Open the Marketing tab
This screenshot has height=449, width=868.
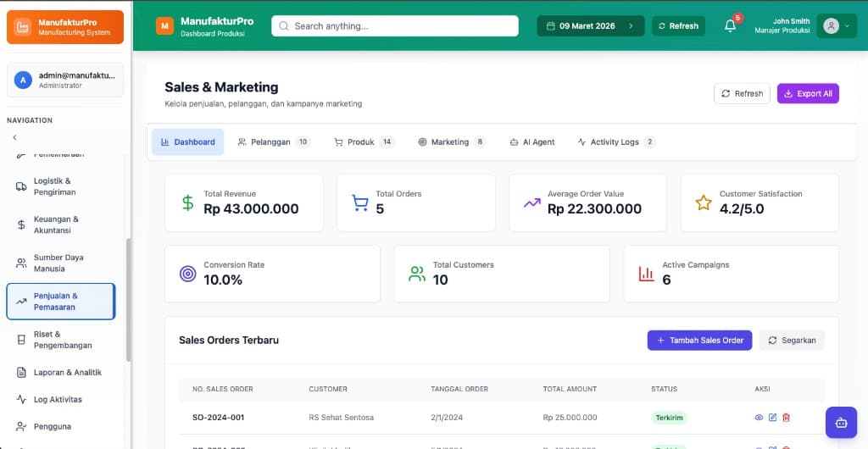tap(451, 142)
